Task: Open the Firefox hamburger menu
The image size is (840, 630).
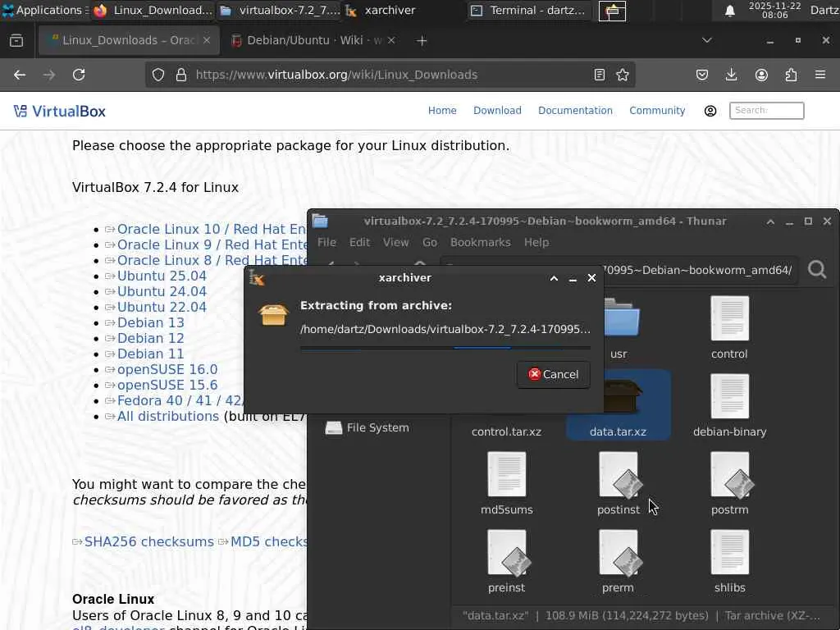Action: pos(820,75)
